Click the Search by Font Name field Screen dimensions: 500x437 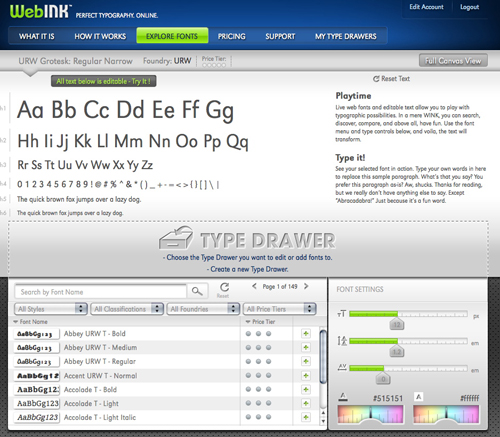pos(100,292)
